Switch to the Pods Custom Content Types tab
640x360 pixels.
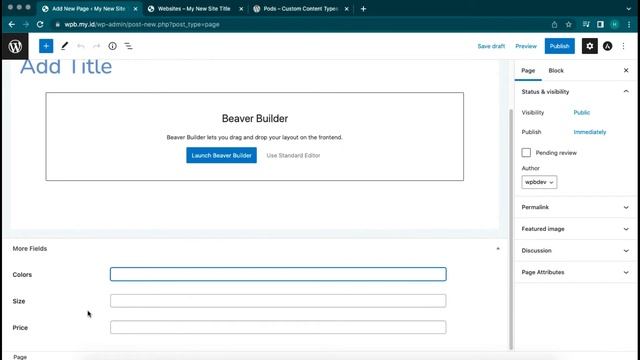coord(300,9)
